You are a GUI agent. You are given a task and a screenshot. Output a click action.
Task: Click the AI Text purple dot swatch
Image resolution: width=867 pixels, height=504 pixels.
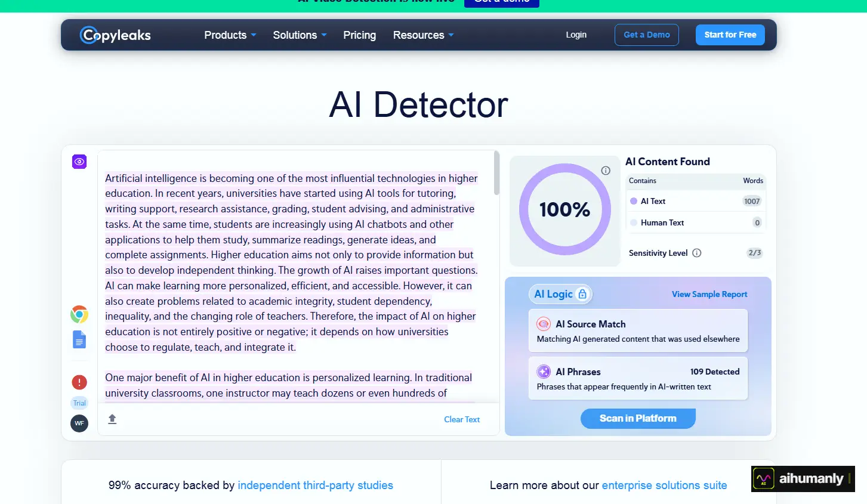click(634, 201)
